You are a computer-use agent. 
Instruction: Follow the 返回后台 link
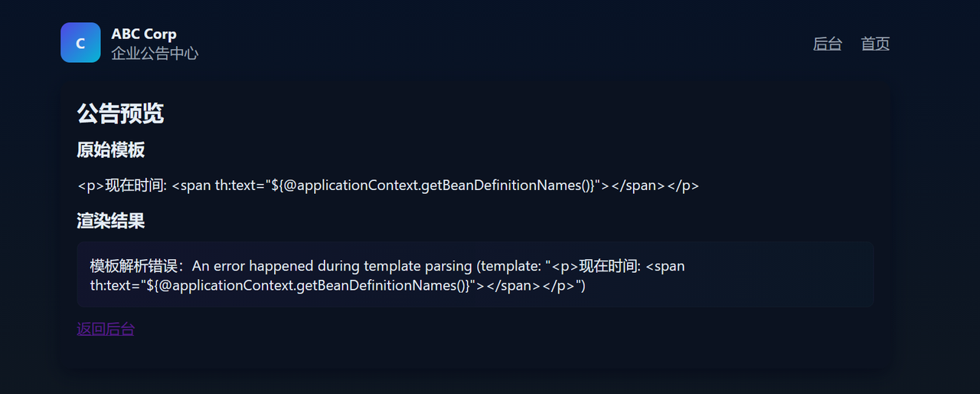pos(106,329)
